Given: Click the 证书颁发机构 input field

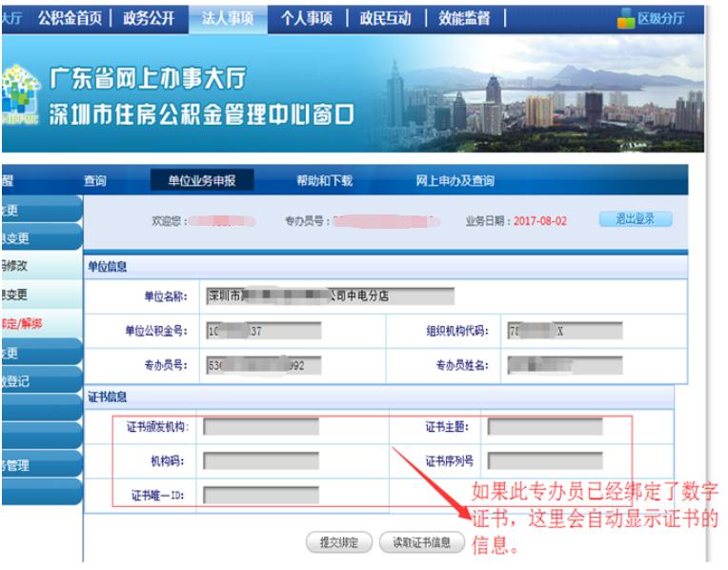Looking at the screenshot, I should 260,427.
